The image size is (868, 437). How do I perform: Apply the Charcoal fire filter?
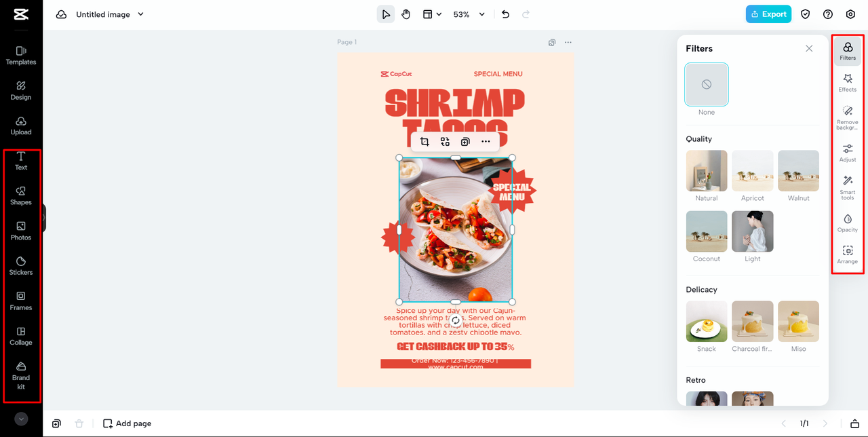(753, 322)
